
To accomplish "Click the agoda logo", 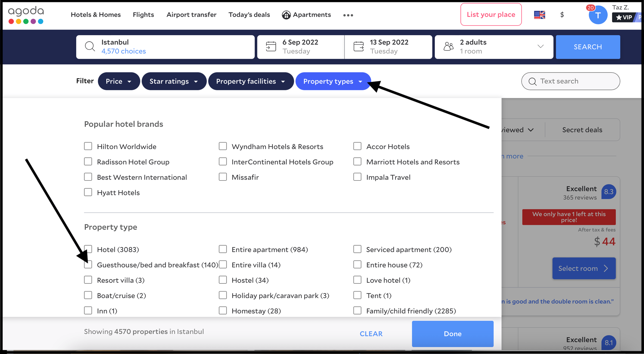I will click(26, 15).
